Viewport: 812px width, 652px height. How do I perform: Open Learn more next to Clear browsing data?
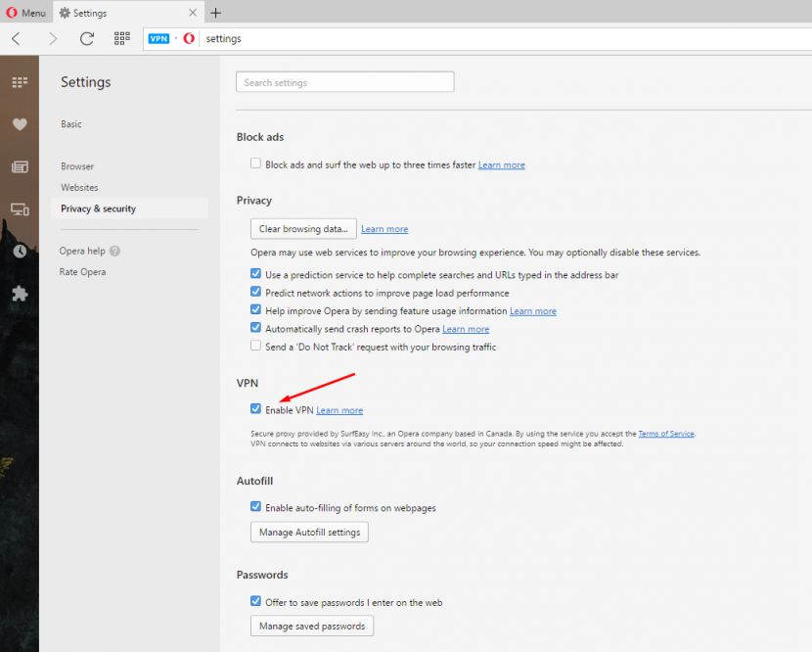pyautogui.click(x=384, y=229)
